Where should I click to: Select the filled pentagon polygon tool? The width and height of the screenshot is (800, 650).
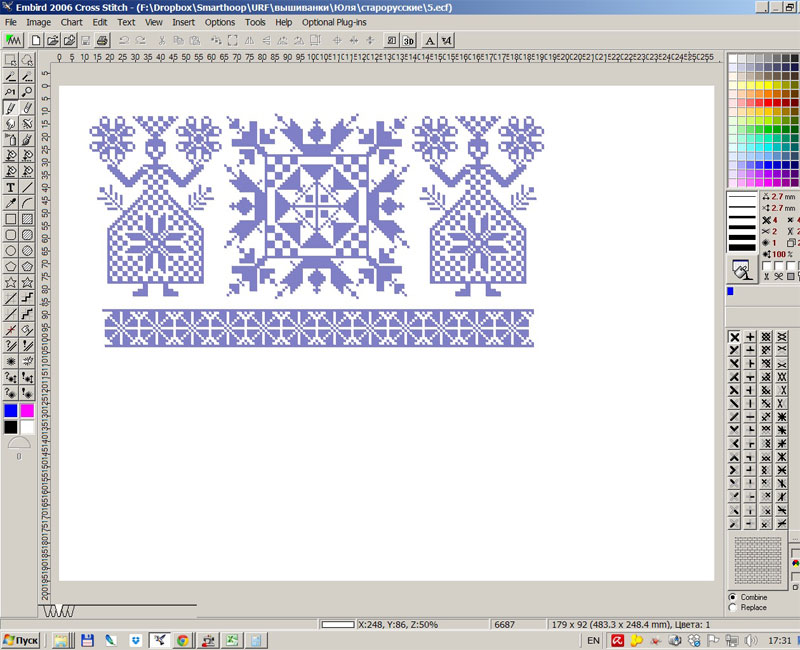[x=27, y=266]
